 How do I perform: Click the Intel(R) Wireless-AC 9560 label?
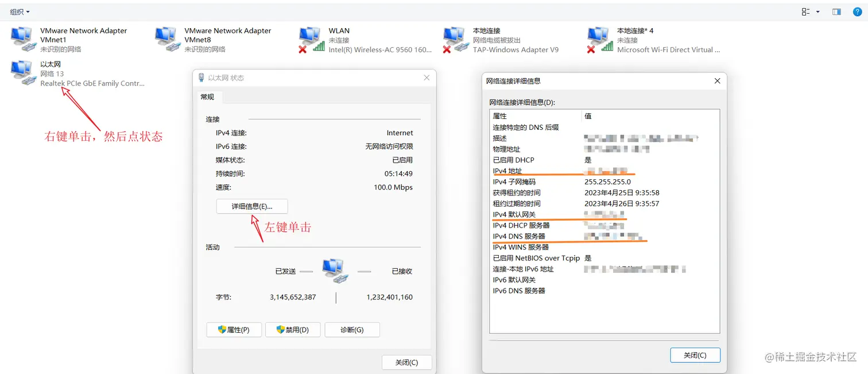click(380, 49)
